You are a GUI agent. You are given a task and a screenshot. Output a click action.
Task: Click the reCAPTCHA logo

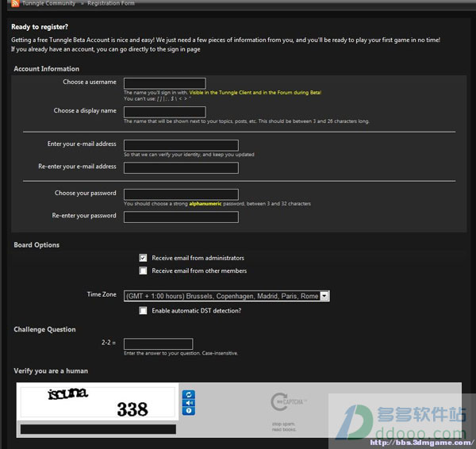pos(288,401)
